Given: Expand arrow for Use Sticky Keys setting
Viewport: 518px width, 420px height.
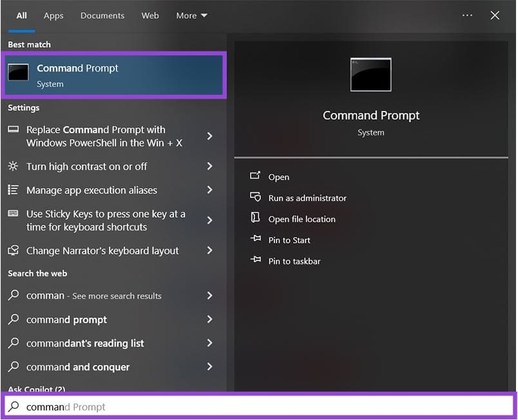Looking at the screenshot, I should pyautogui.click(x=209, y=220).
